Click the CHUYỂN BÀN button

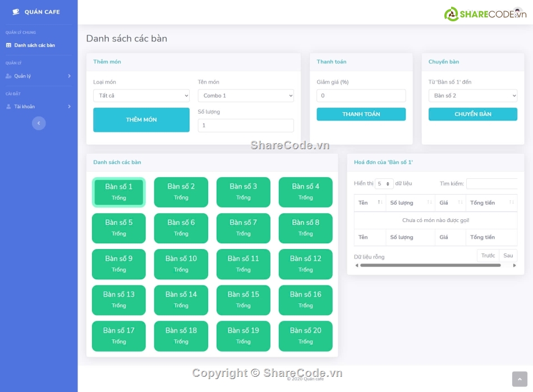click(x=473, y=114)
